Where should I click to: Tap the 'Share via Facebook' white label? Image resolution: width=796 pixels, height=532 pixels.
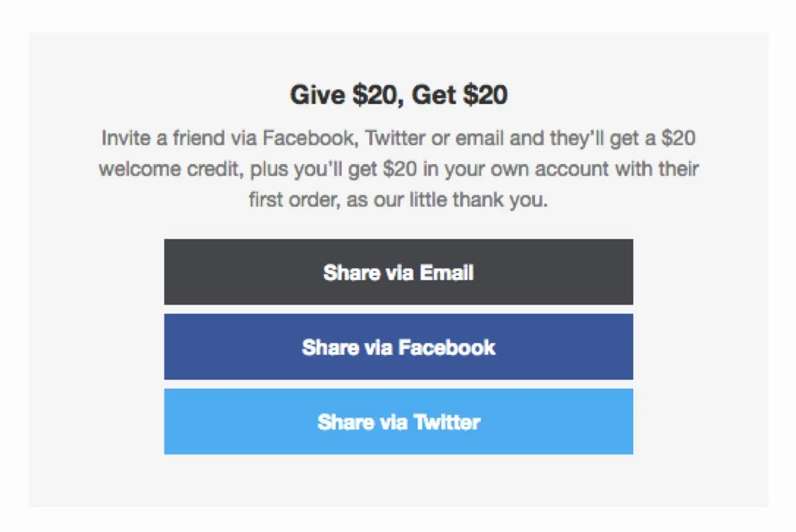(x=399, y=347)
